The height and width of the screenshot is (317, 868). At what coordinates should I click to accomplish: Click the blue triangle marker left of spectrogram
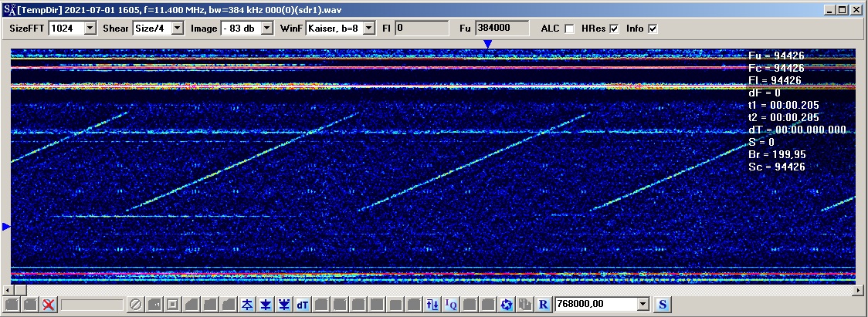tap(7, 226)
